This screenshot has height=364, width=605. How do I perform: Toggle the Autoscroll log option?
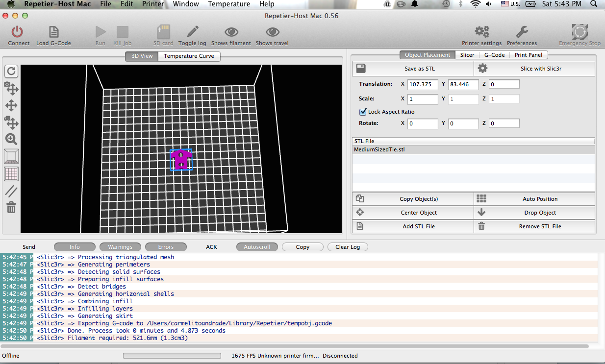[x=257, y=247]
